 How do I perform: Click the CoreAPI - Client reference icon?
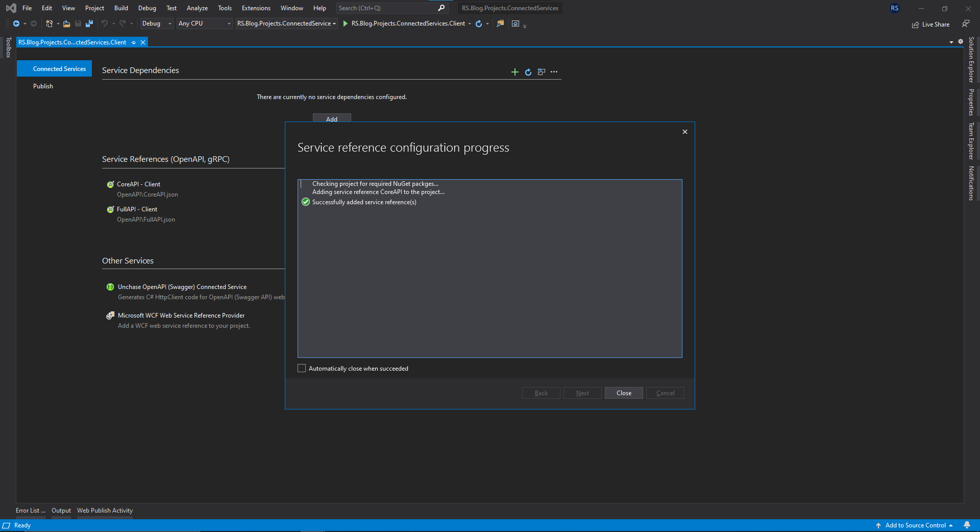pyautogui.click(x=110, y=184)
